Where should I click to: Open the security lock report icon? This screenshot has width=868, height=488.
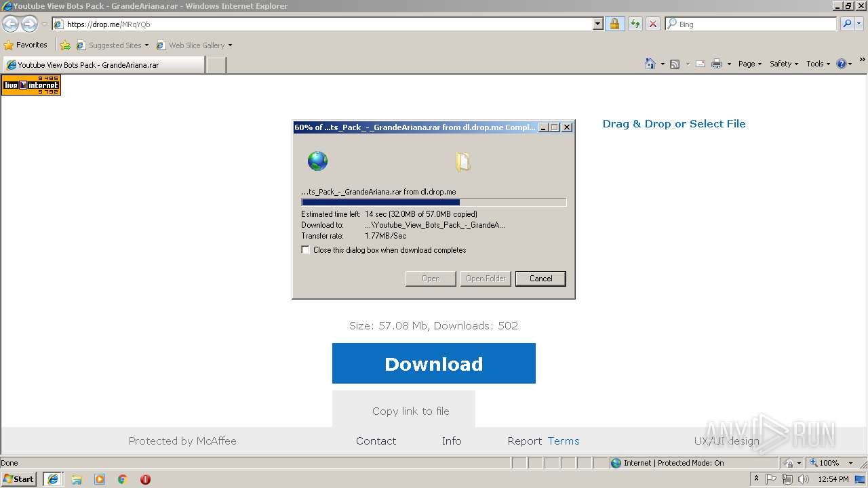pyautogui.click(x=614, y=24)
